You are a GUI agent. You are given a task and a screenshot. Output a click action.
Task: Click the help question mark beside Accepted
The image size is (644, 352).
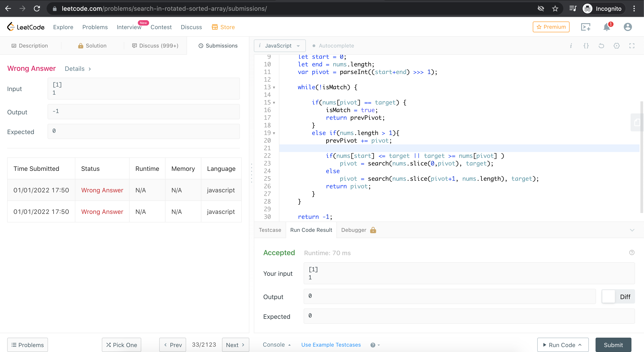tap(631, 252)
